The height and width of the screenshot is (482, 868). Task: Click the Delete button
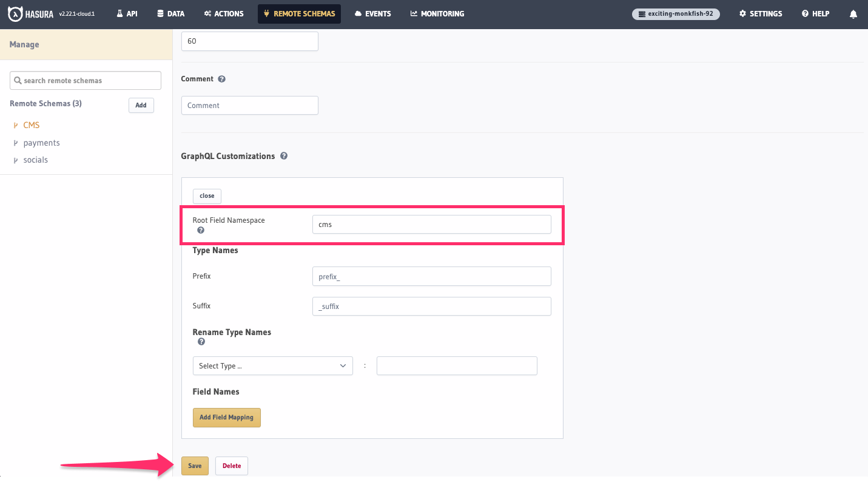[x=231, y=466]
